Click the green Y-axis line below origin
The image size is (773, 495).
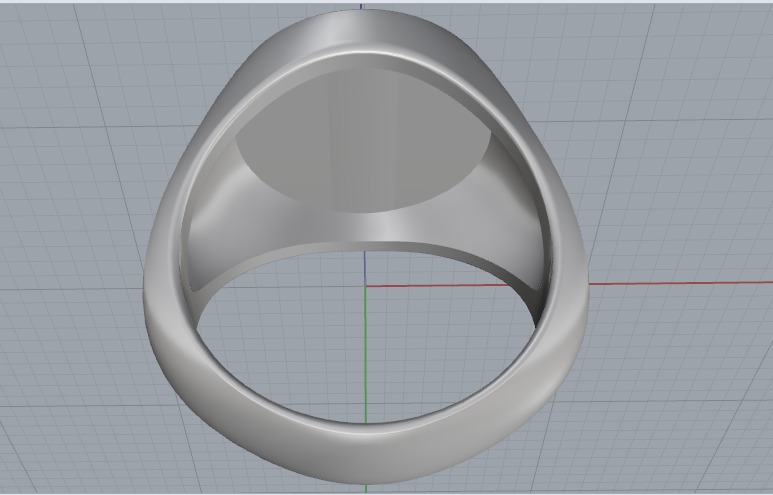click(x=365, y=355)
